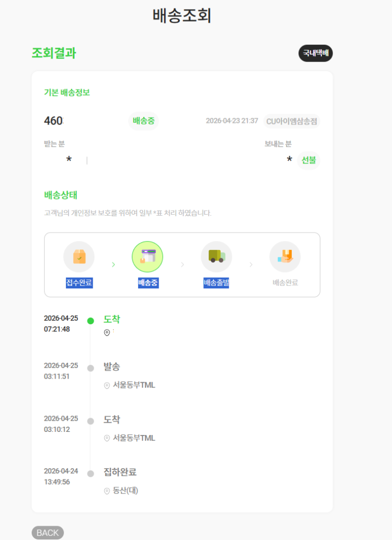This screenshot has height=540, width=392.
Task: Click the 접수완료 box icon
Action: tap(79, 257)
